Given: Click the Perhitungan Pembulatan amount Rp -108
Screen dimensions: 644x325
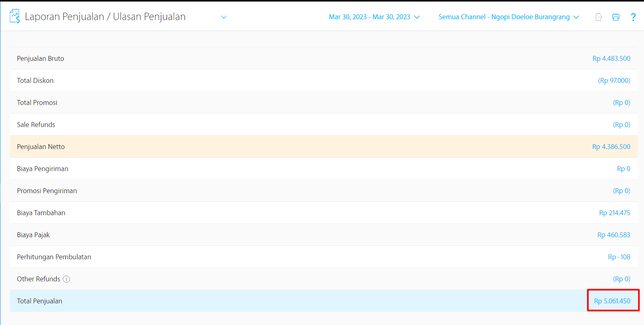Looking at the screenshot, I should tap(619, 257).
